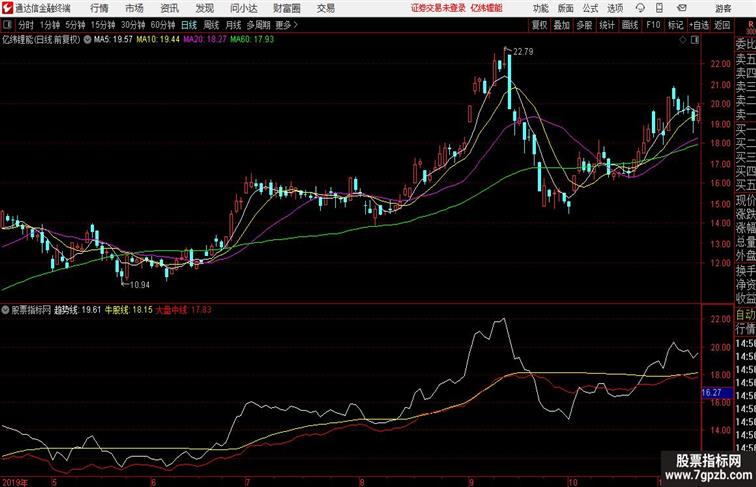Expand dropdown arrow beside 亿纬锂能(日线 前复权)
The image size is (756, 487).
tap(87, 40)
